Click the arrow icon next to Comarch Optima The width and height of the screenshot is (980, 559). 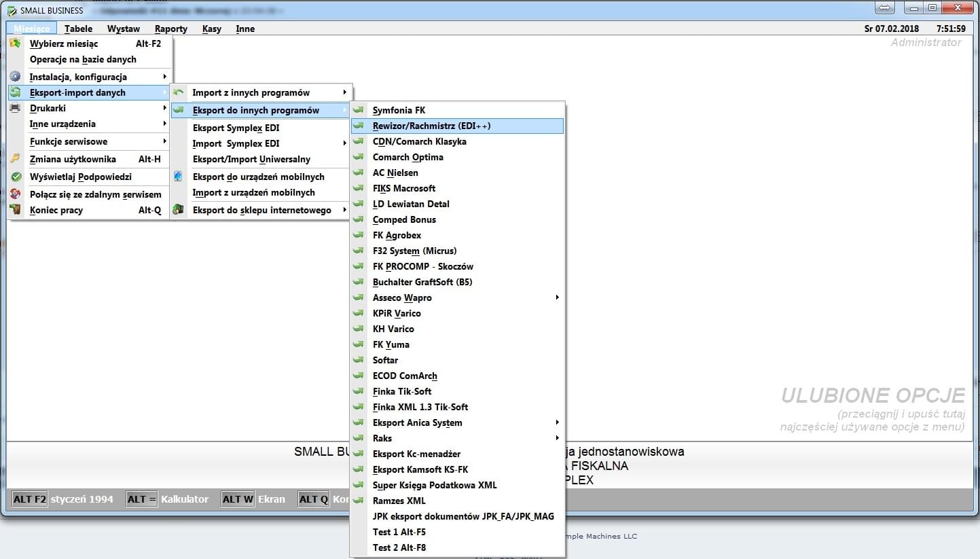(x=359, y=157)
